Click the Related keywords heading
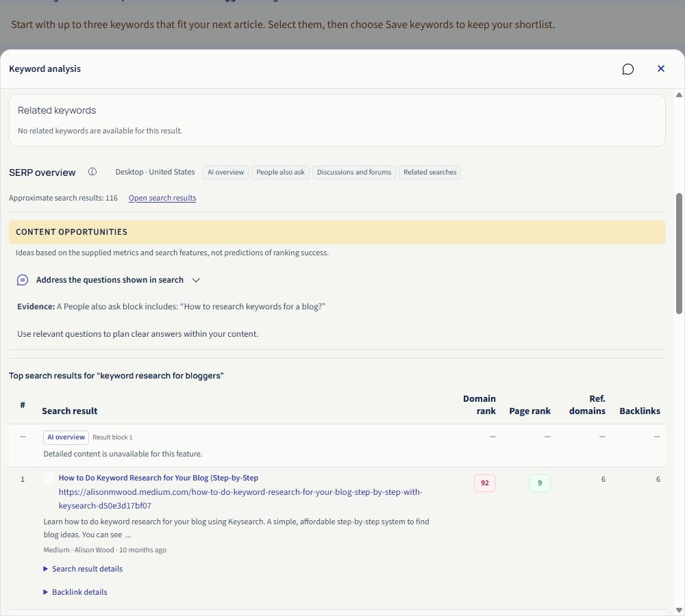The image size is (685, 616). (x=57, y=110)
